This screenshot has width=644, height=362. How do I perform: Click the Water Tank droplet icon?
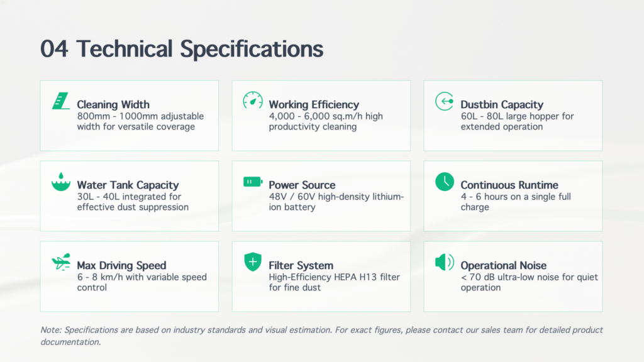(x=61, y=182)
